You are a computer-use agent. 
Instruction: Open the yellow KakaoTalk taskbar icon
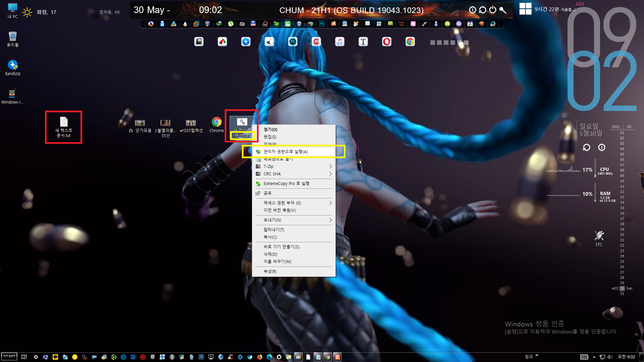(x=55, y=357)
